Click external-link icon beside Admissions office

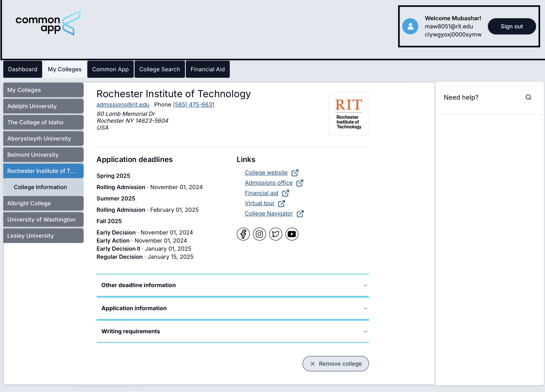tap(300, 183)
